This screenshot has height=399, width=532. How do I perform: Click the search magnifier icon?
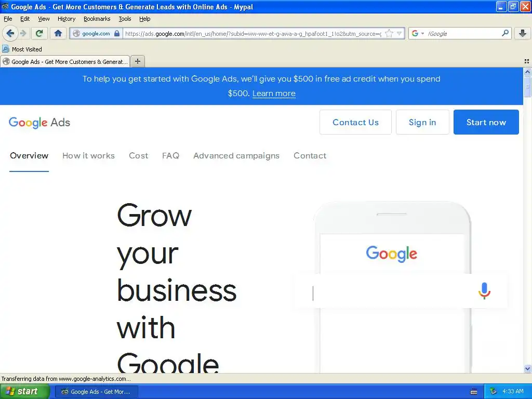505,33
